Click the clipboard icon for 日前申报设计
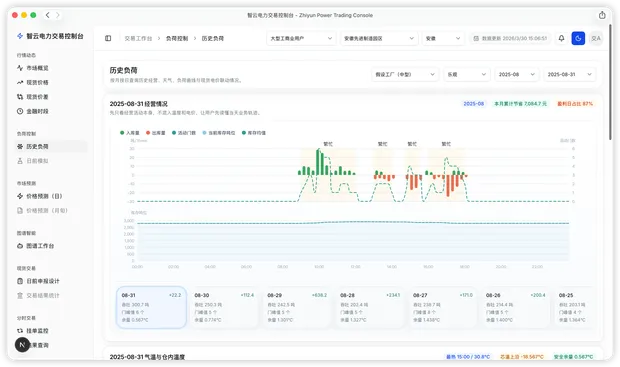Viewport: 620px width, 367px height. click(20, 281)
